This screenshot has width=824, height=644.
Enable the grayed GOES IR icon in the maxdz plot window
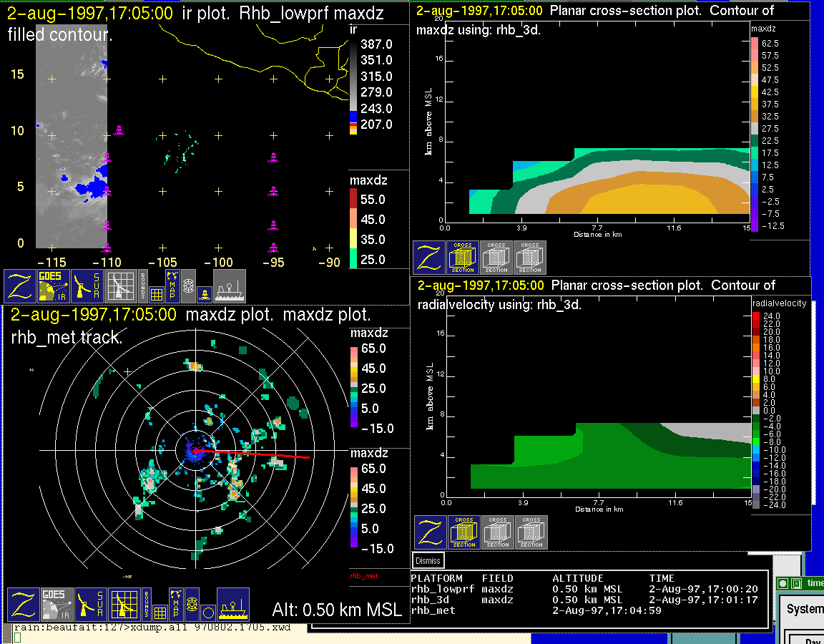pyautogui.click(x=55, y=605)
